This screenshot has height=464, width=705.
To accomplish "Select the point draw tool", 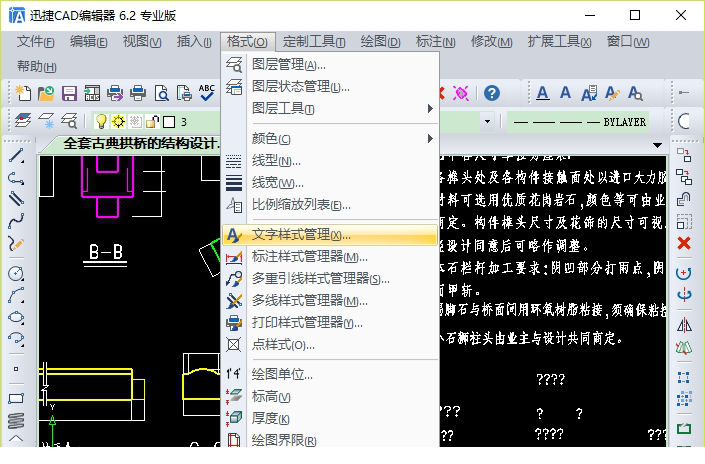I will (16, 369).
